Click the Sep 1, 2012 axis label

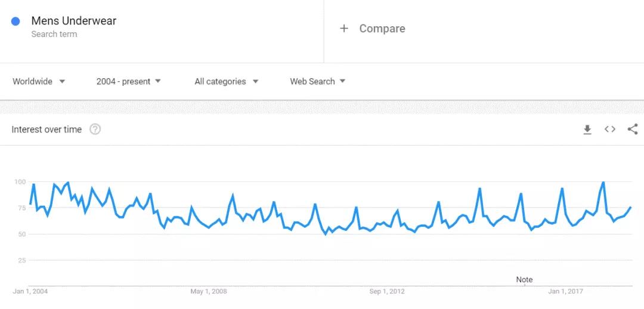click(387, 292)
